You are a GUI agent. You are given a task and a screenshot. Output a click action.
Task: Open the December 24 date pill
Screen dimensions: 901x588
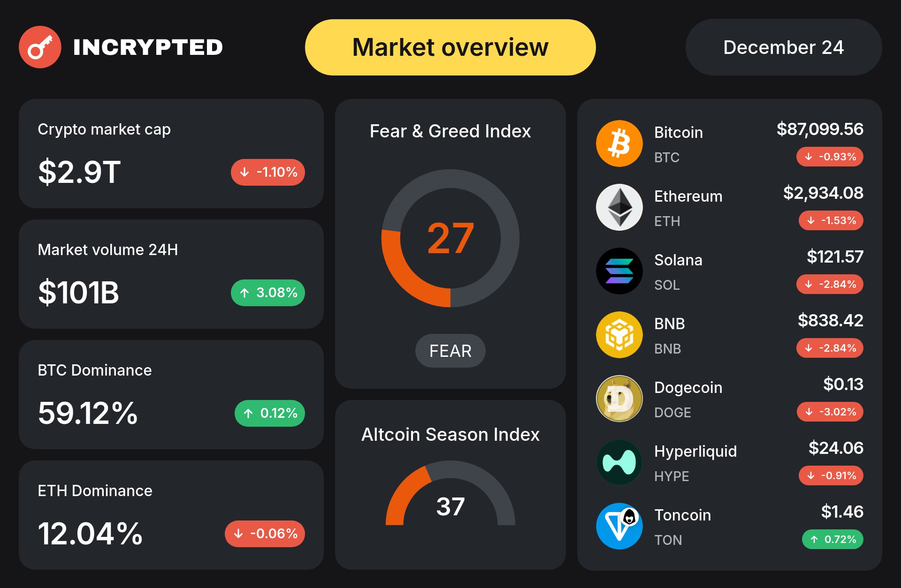[x=783, y=47]
